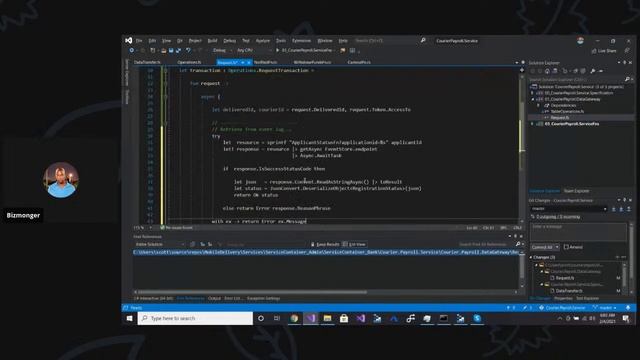This screenshot has width=640, height=360.
Task: Open the Commit All dropdown arrow
Action: tap(557, 247)
